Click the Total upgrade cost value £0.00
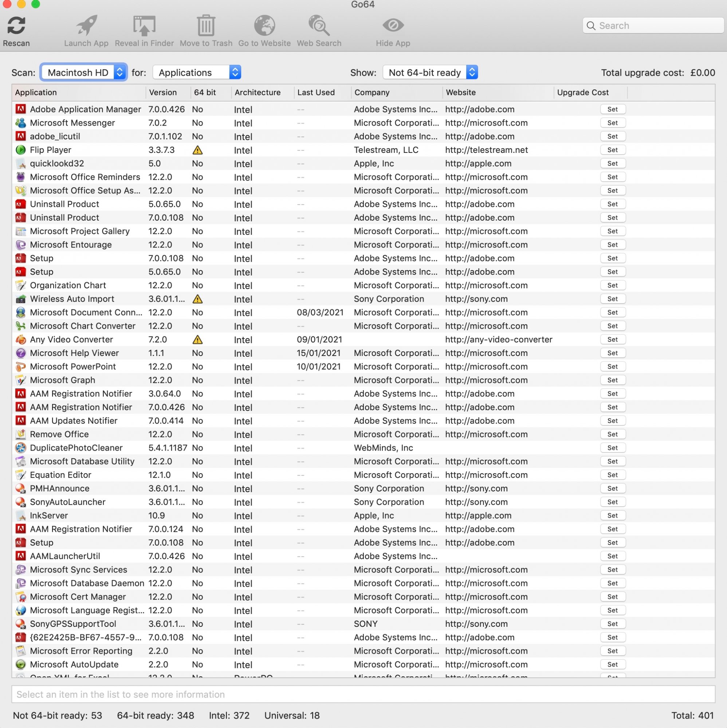The height and width of the screenshot is (728, 727). [x=703, y=73]
